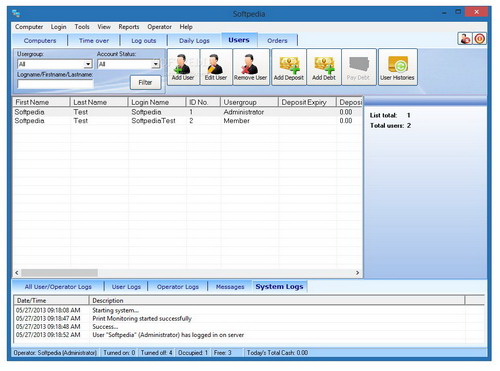Open the Help menu
The height and width of the screenshot is (371, 500).
point(186,27)
